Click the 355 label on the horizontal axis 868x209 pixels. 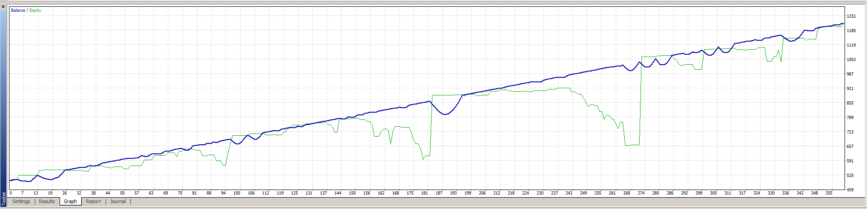click(x=829, y=193)
